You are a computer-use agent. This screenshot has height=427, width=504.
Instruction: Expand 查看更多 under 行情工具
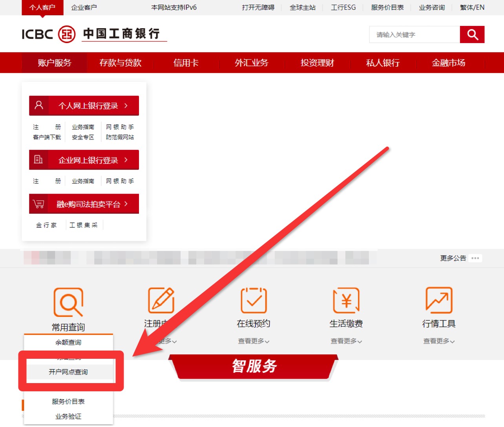pos(438,341)
